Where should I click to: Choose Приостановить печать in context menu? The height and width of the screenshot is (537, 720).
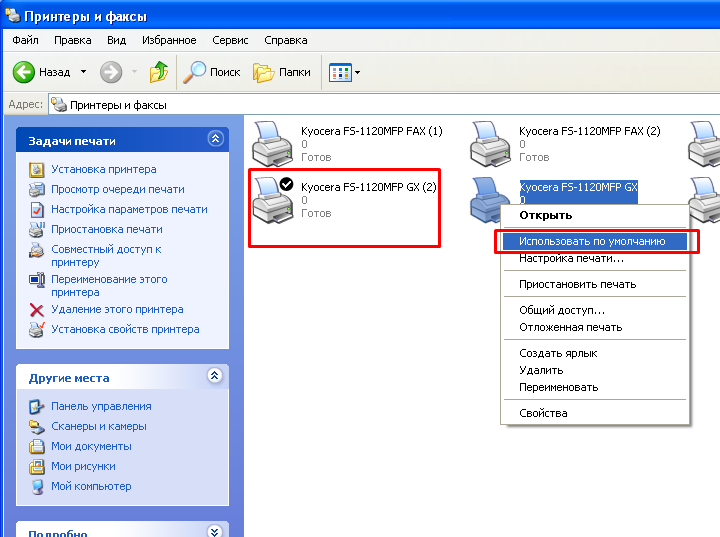(x=595, y=284)
